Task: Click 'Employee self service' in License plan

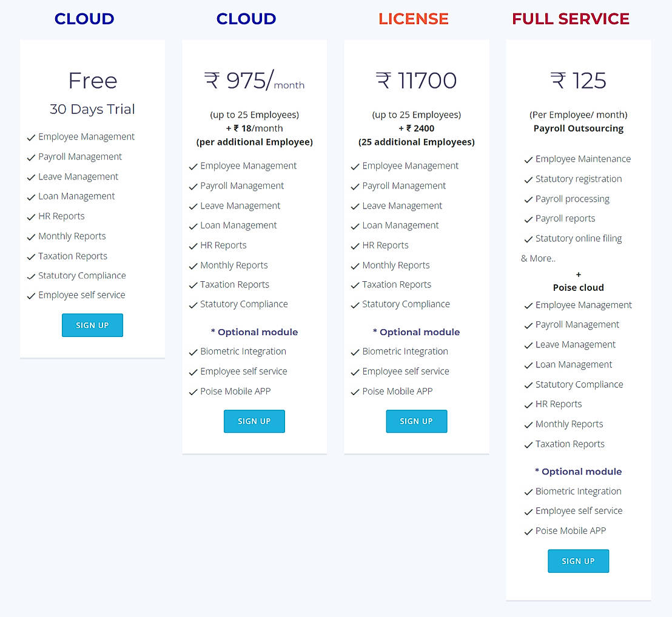Action: coord(406,372)
